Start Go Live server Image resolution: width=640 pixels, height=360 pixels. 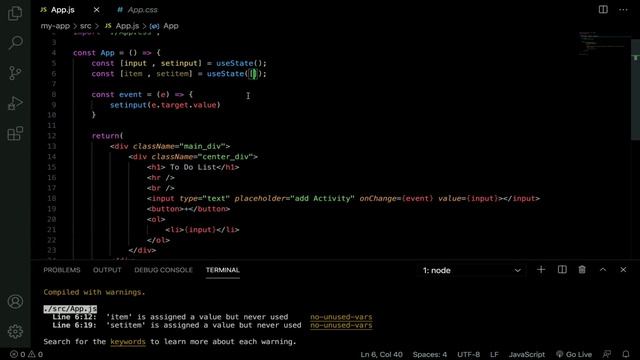click(x=574, y=354)
